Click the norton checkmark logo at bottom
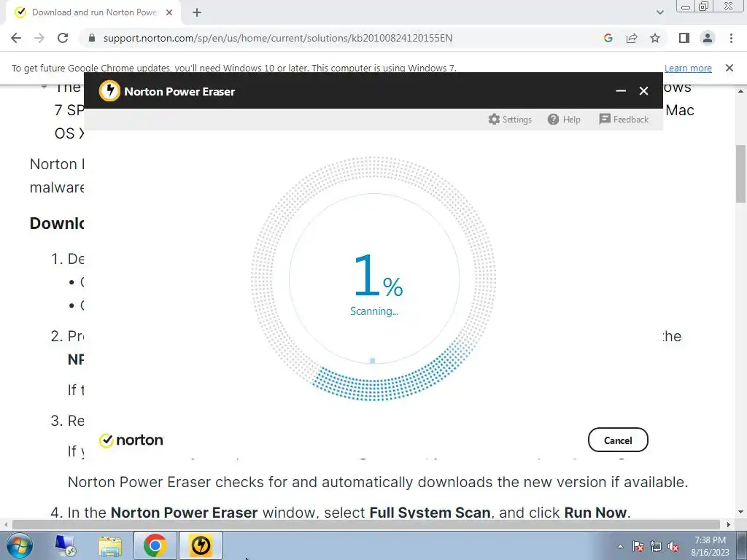The height and width of the screenshot is (560, 747). click(x=131, y=440)
